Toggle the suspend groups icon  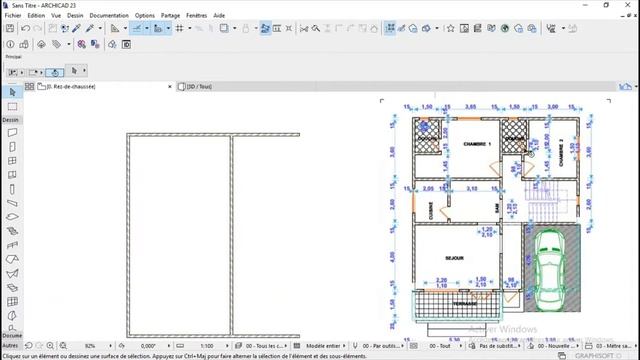tap(289, 28)
